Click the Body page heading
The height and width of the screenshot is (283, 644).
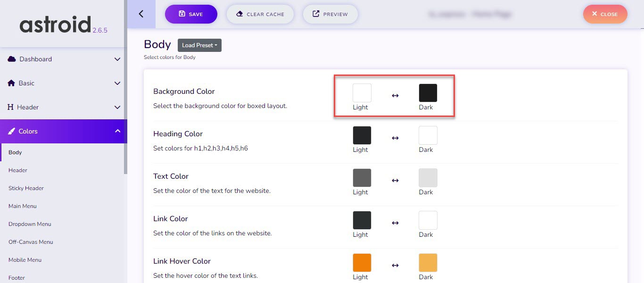157,44
